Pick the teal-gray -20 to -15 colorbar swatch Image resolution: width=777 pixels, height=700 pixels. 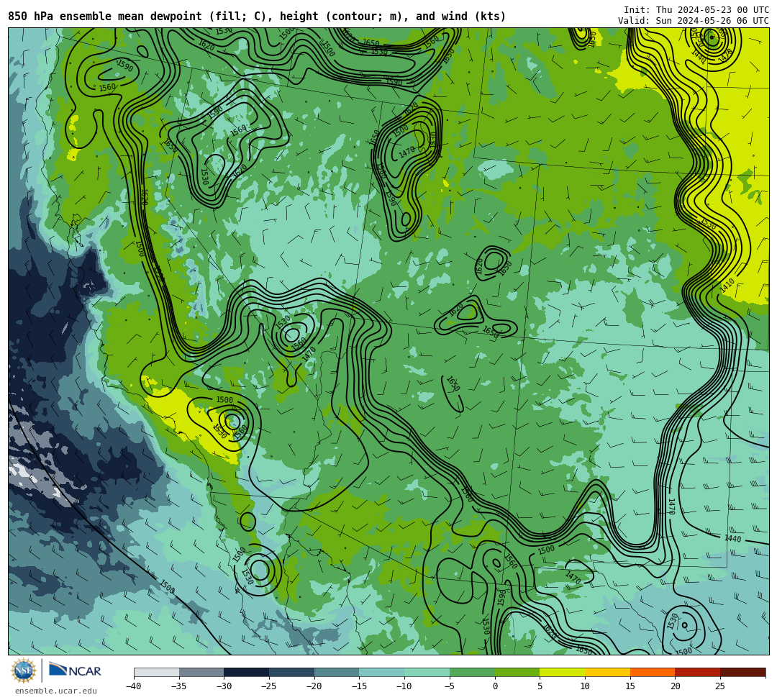(337, 672)
